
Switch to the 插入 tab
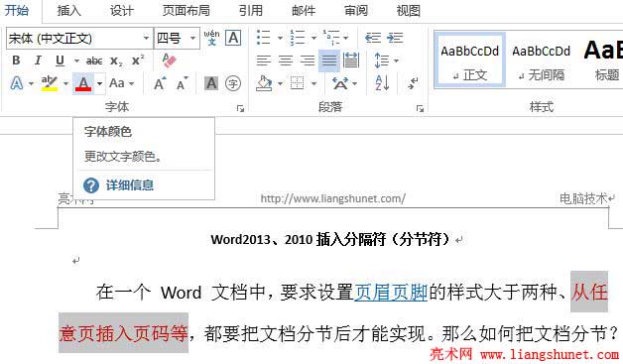(x=69, y=10)
